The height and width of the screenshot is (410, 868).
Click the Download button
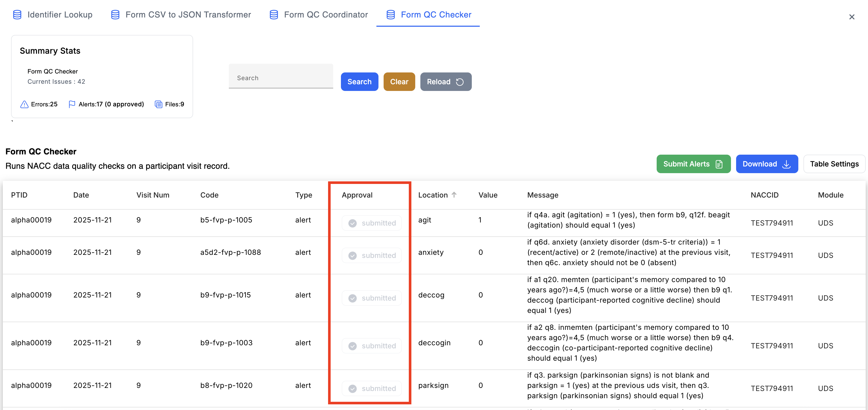click(767, 164)
